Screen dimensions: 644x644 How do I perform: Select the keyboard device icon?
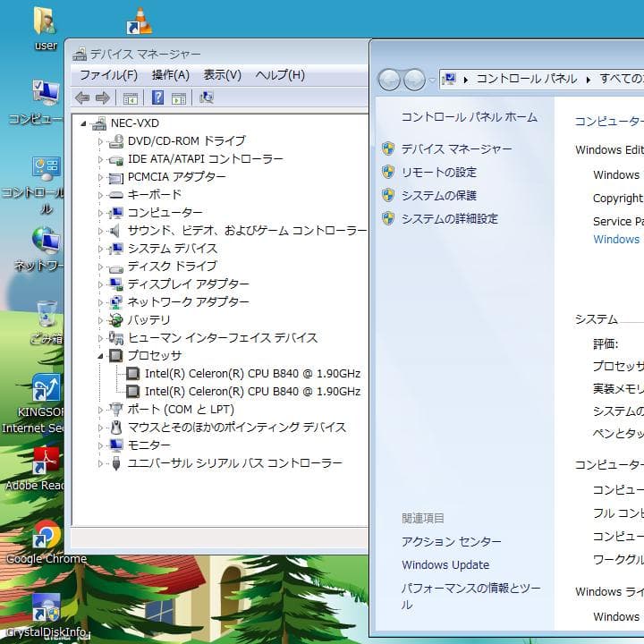[x=115, y=195]
